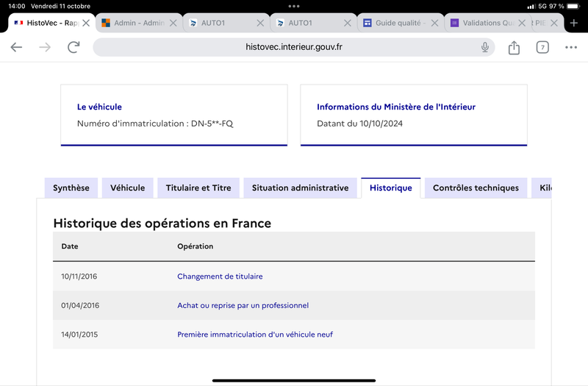The height and width of the screenshot is (386, 588).
Task: Click Informations du Ministère de l'Intérieur heading
Action: tap(396, 107)
